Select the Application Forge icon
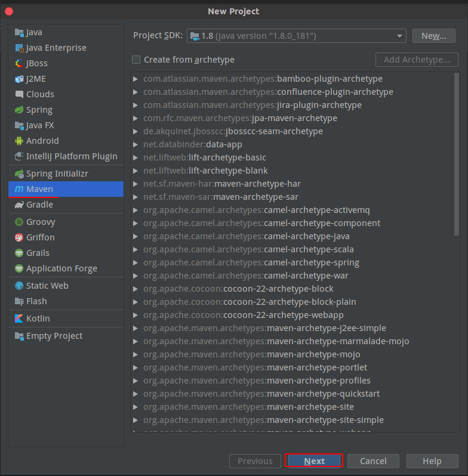 click(19, 268)
